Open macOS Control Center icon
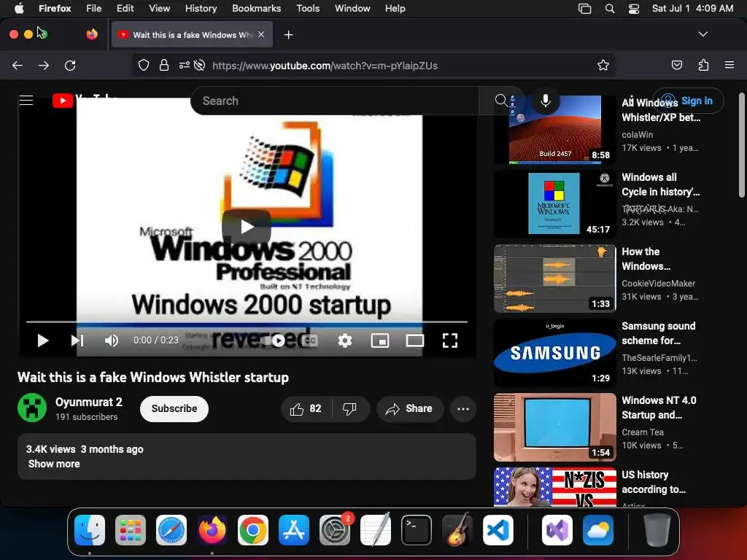 coord(634,9)
